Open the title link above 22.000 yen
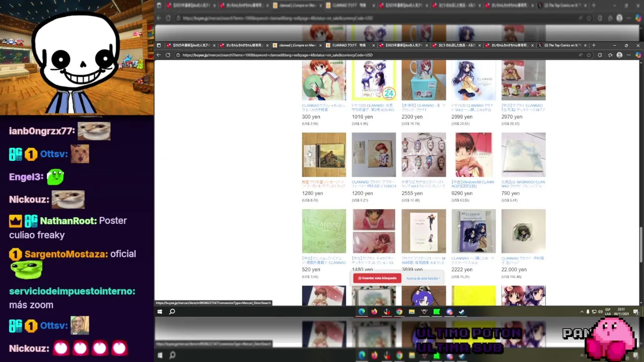 (x=523, y=260)
